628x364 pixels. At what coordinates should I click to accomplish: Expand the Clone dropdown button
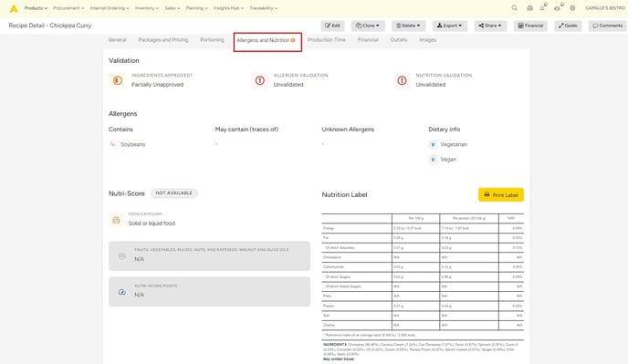368,26
